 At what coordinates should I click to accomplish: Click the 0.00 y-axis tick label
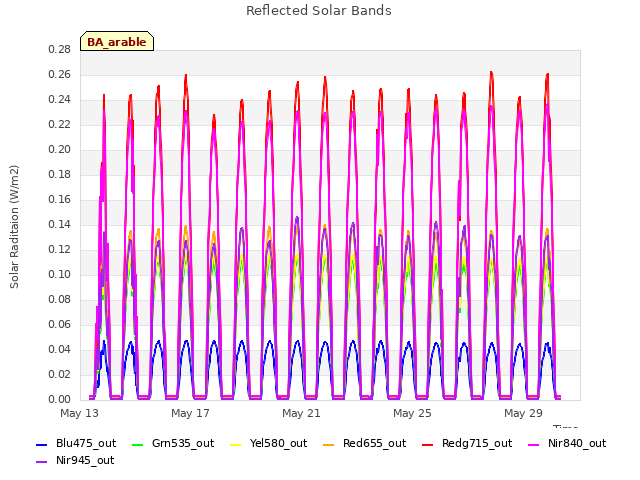coord(60,400)
